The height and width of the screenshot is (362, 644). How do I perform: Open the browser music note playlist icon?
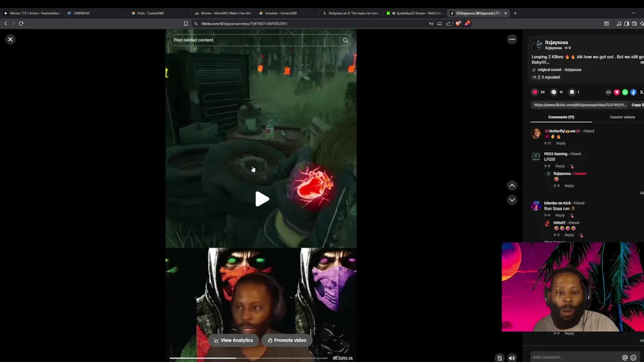pos(618,24)
